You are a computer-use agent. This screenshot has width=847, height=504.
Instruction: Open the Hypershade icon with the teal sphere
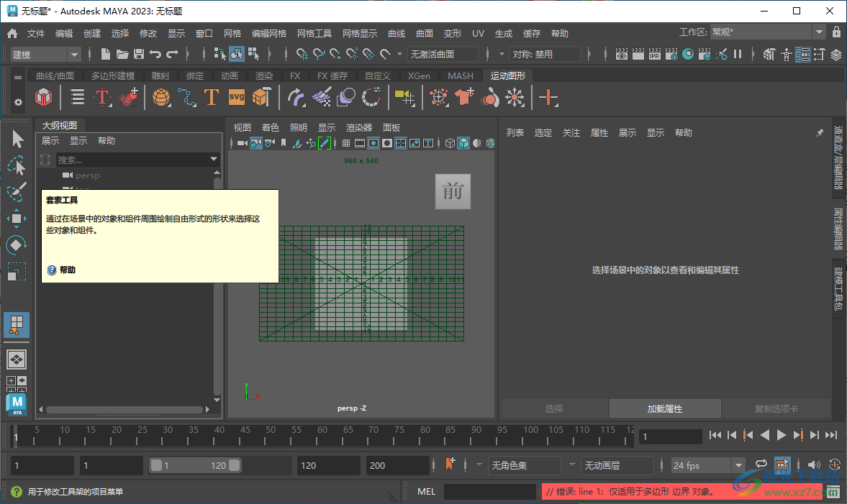point(688,54)
